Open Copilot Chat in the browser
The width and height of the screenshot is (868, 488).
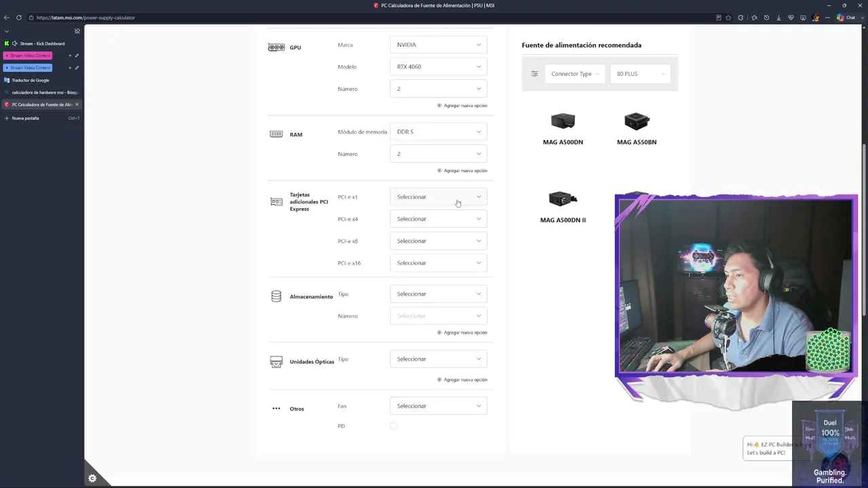846,18
